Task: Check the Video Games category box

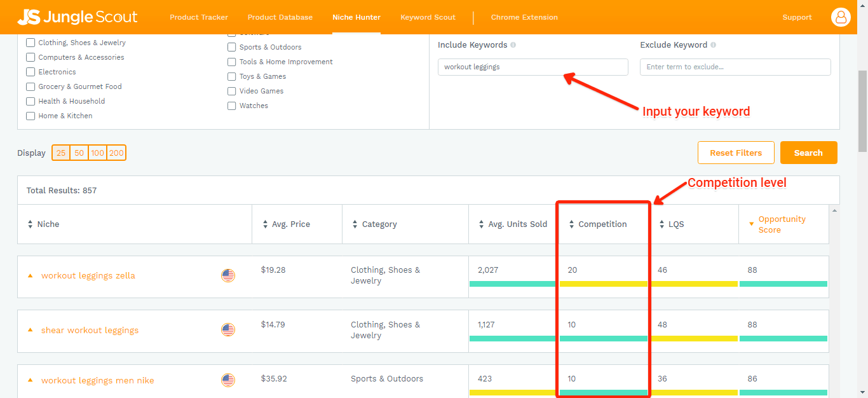Action: [232, 91]
